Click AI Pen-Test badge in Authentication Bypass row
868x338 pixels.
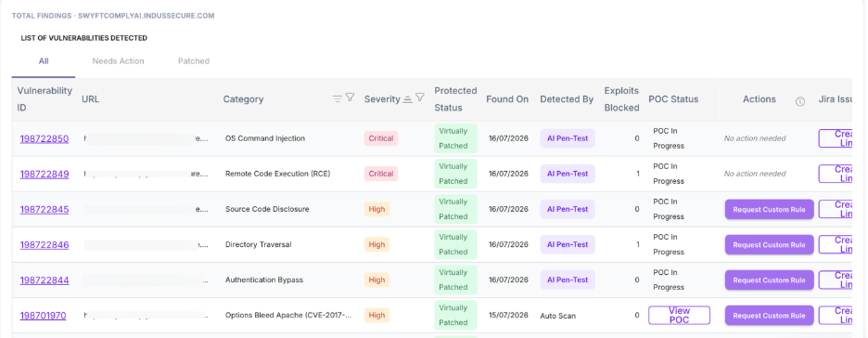pos(568,280)
